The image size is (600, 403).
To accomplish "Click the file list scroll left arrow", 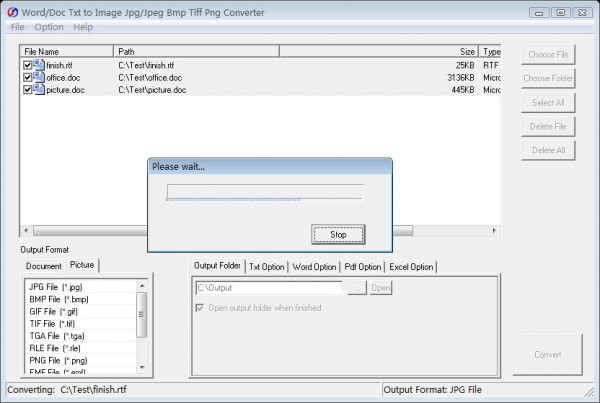I will [26, 230].
